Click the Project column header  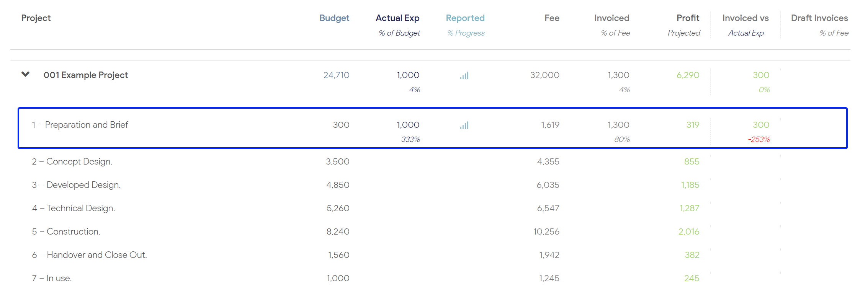pos(36,18)
